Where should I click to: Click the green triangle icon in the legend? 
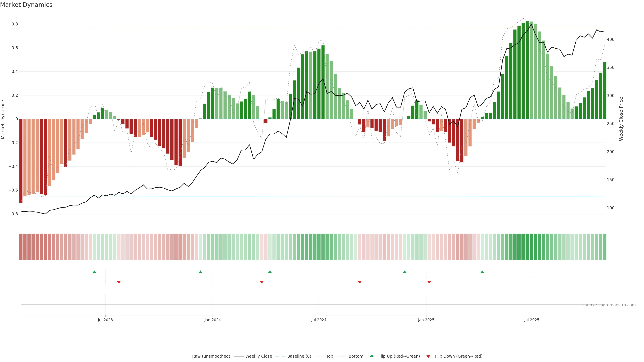coord(371,356)
